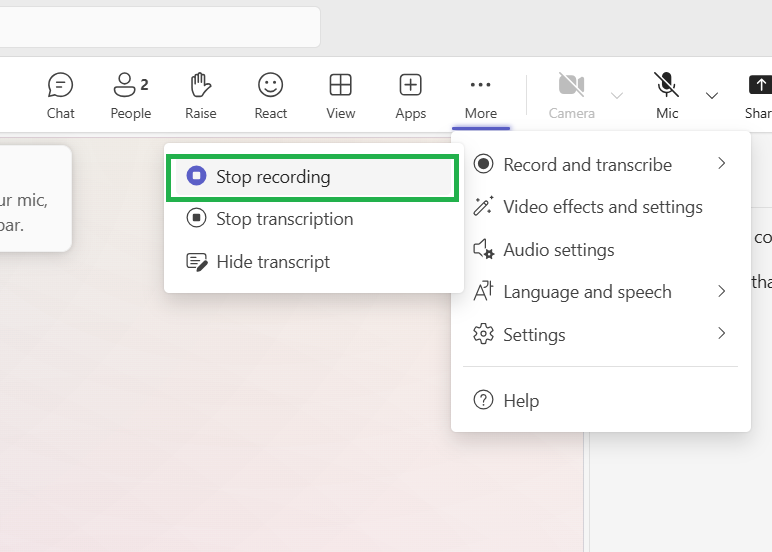
Task: Expand the Settings submenu
Action: [x=600, y=335]
